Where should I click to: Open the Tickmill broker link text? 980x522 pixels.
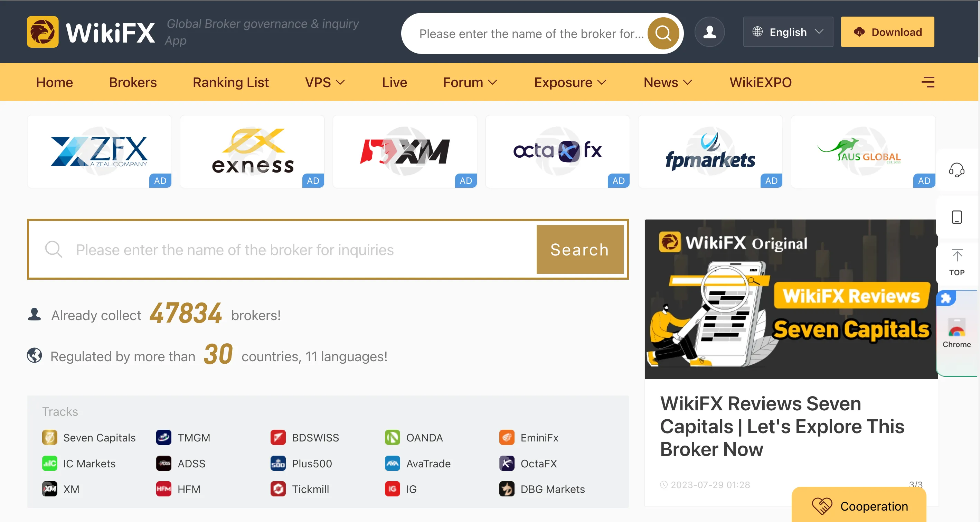coord(310,489)
